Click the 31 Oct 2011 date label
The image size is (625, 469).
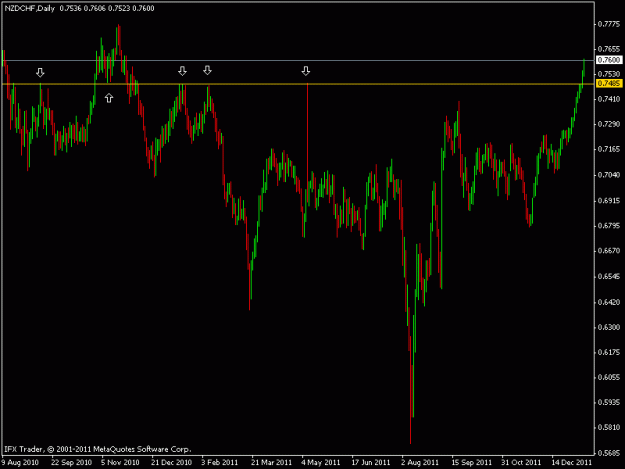[521, 462]
